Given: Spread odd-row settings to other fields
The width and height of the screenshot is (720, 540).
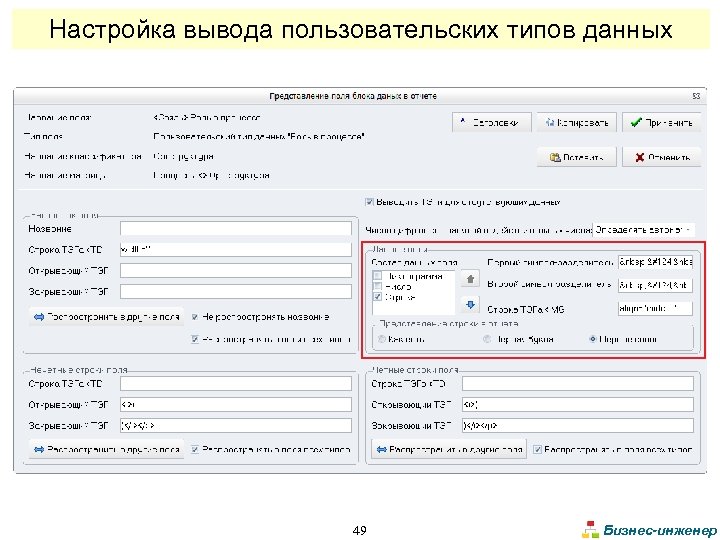Looking at the screenshot, I should 106,449.
